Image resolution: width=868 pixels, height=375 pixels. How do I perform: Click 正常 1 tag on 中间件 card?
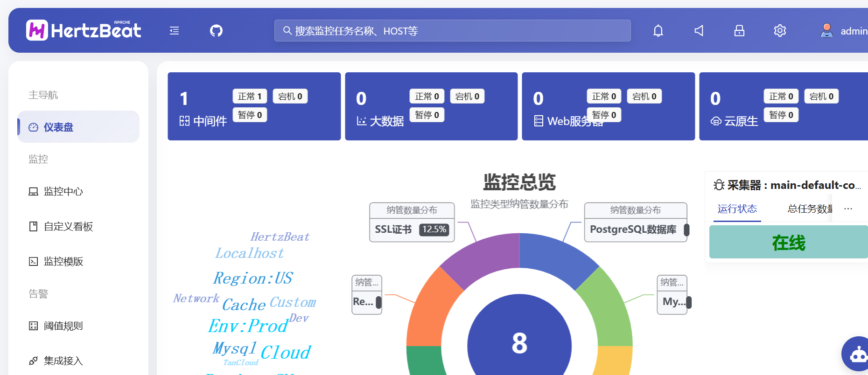click(250, 96)
